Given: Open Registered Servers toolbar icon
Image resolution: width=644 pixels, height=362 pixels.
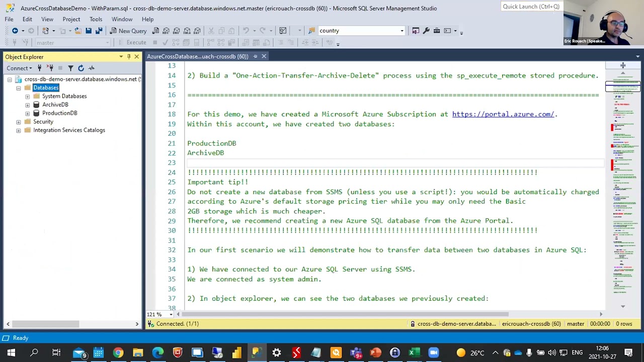Looking at the screenshot, I should point(416,31).
